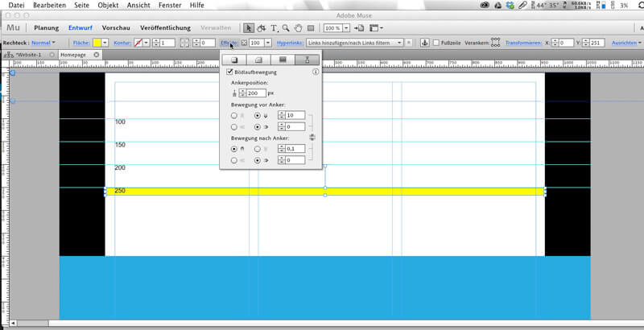Click the Hyperlinks label link
644x330 pixels.
pyautogui.click(x=290, y=43)
